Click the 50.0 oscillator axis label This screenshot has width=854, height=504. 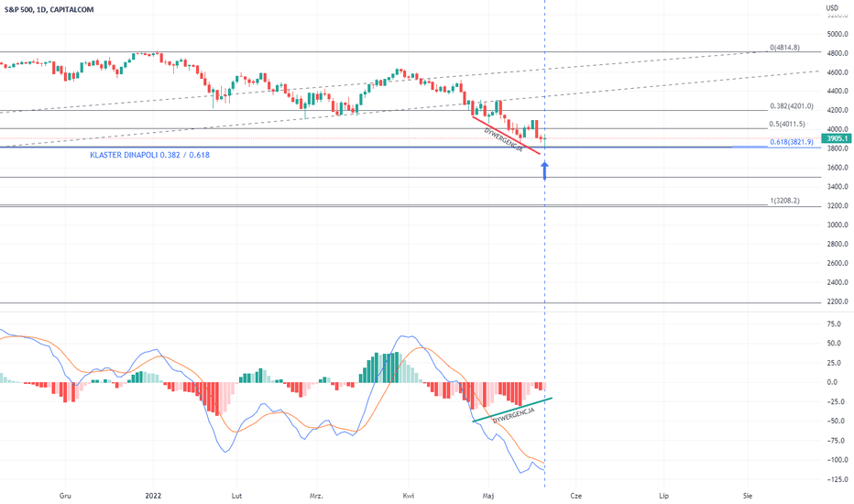(x=834, y=344)
